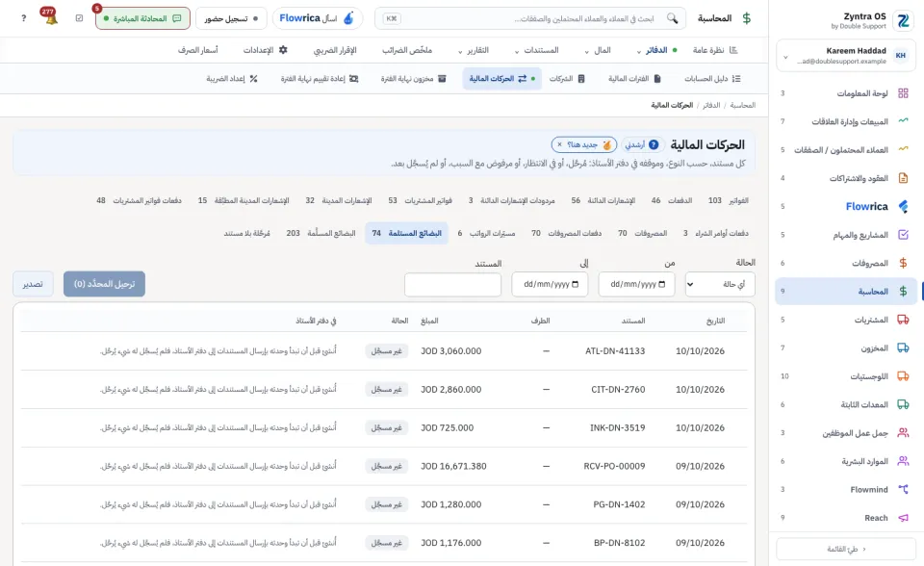The height and width of the screenshot is (566, 924).
Task: Filter by فواتير المشتريات 53 type
Action: pos(421,200)
